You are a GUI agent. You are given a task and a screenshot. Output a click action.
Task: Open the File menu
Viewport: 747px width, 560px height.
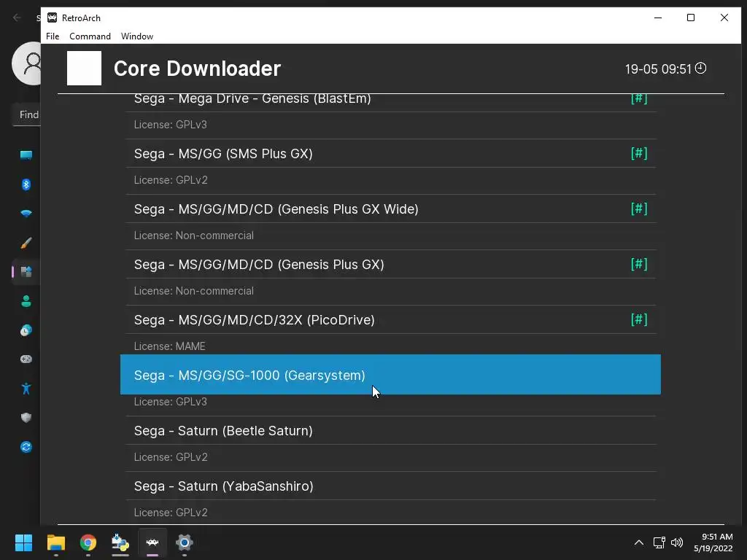click(x=53, y=36)
